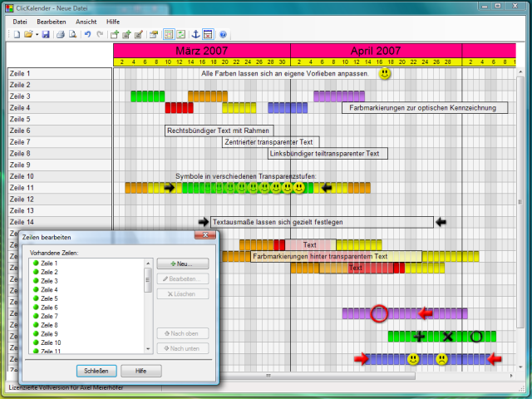Click the New file icon in toolbar

(16, 34)
